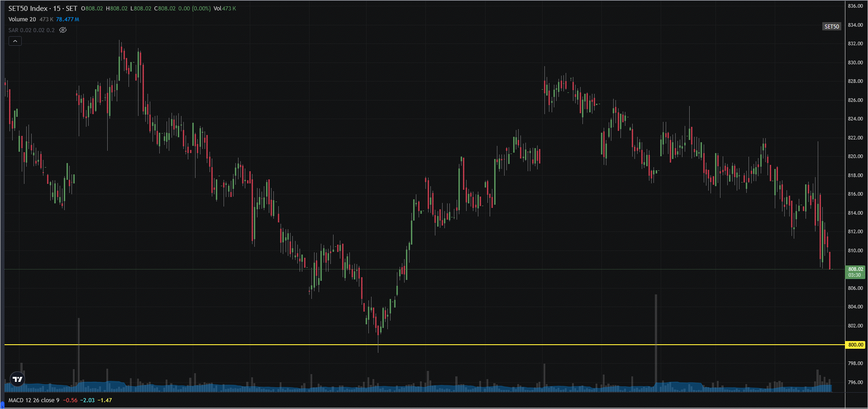Select the Volume 20 indicator legend
868x409 pixels.
tap(22, 19)
